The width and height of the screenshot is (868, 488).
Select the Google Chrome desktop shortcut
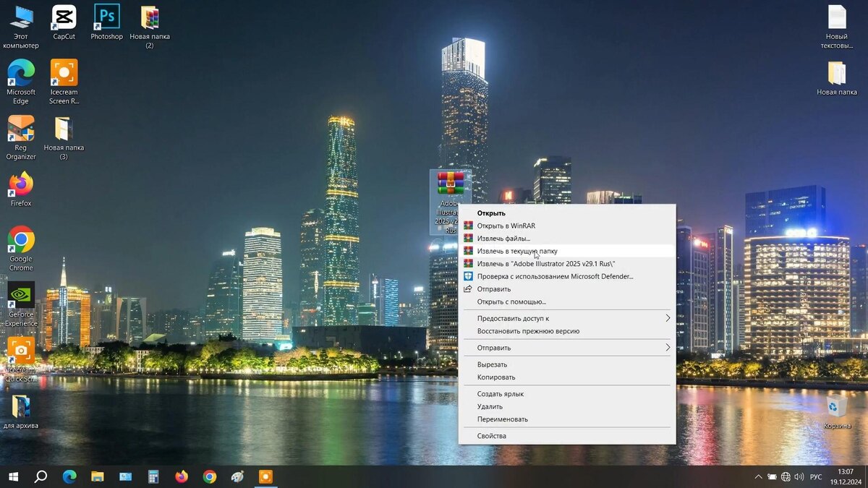[x=21, y=249]
